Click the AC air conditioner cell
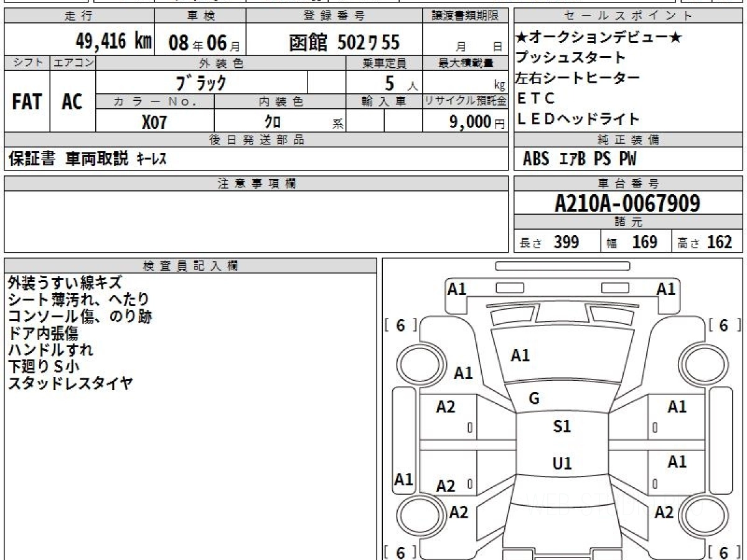 pos(72,102)
